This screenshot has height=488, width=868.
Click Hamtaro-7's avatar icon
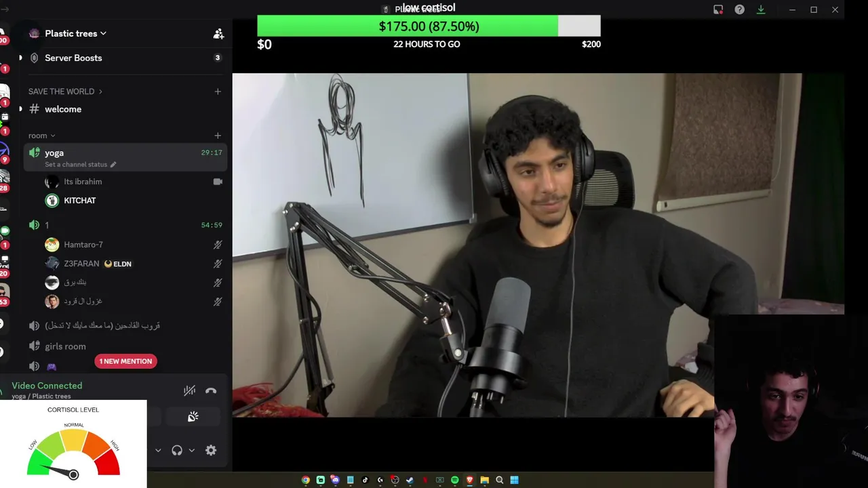pos(52,245)
